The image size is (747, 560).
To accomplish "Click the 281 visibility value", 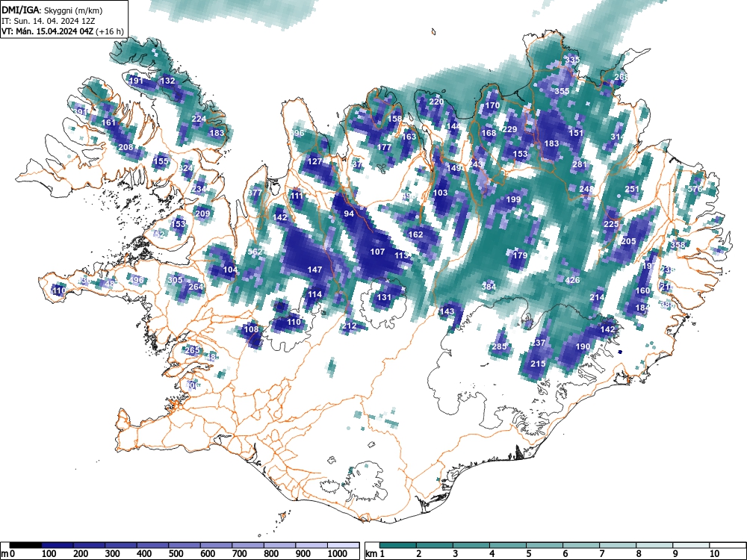I will [x=580, y=164].
